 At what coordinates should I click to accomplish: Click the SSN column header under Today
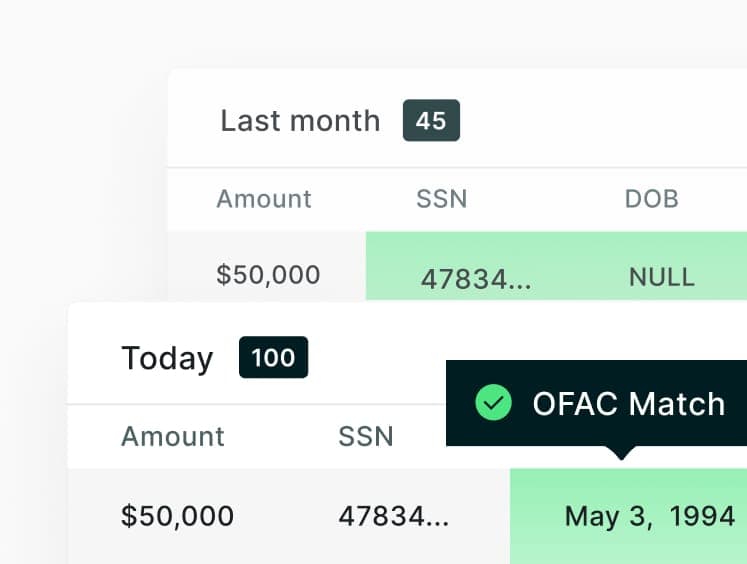366,436
